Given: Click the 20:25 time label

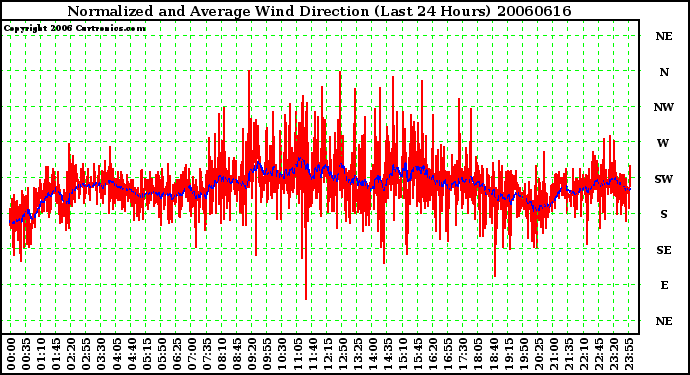Looking at the screenshot, I should [539, 354].
